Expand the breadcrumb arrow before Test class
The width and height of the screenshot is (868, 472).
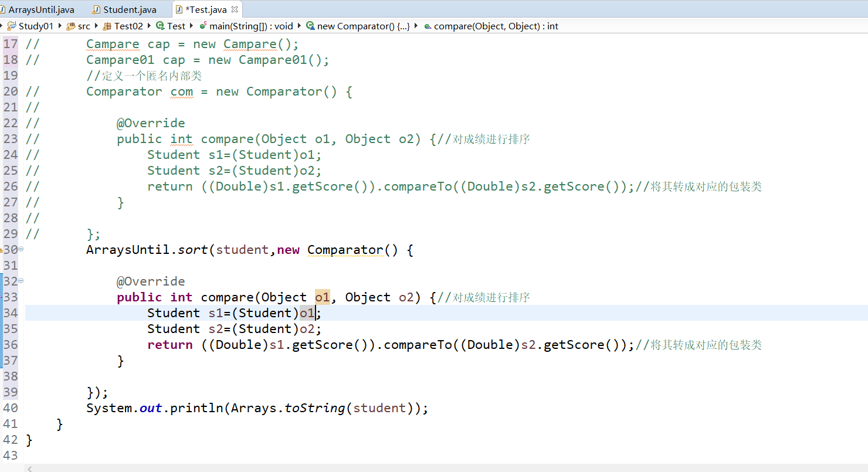[150, 26]
